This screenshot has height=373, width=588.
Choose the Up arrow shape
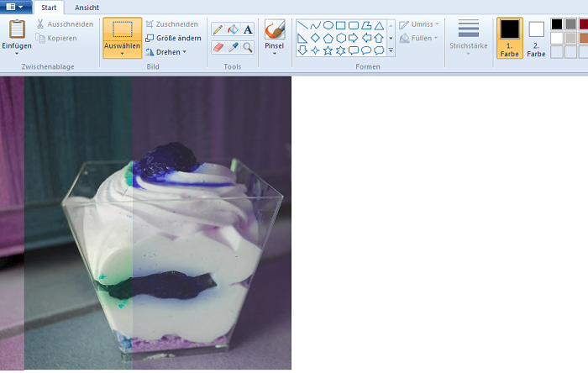coord(379,38)
